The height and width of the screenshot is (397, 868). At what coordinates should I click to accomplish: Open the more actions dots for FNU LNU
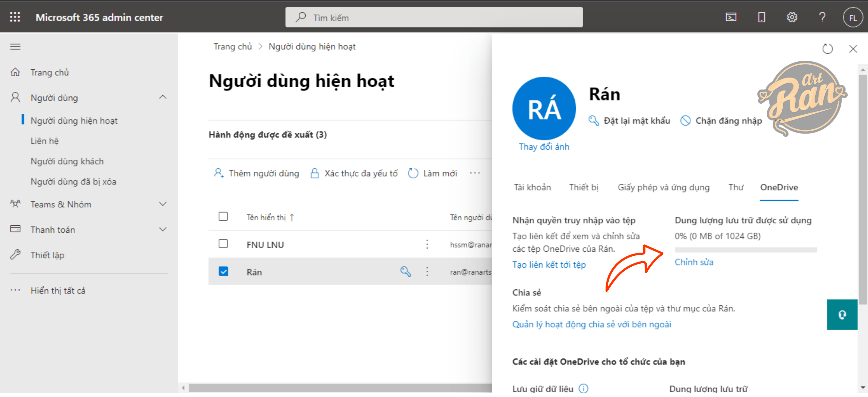(427, 244)
